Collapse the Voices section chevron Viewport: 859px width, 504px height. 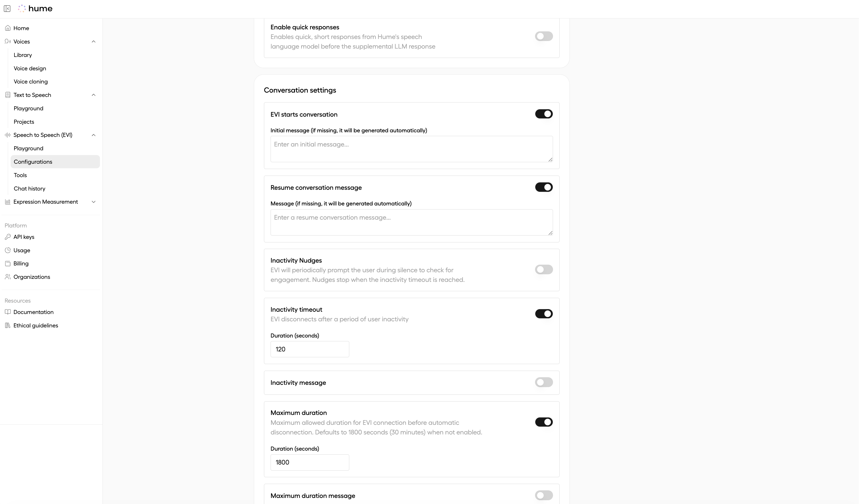pos(94,41)
